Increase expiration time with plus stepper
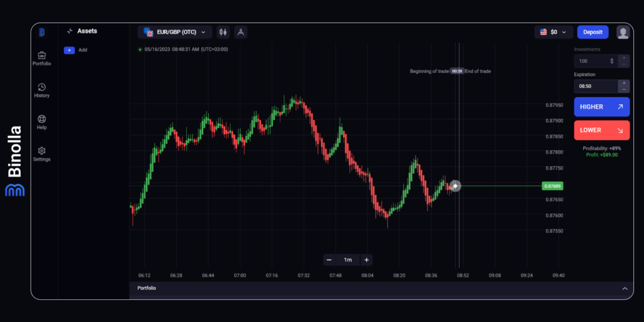The width and height of the screenshot is (644, 322). point(624,83)
